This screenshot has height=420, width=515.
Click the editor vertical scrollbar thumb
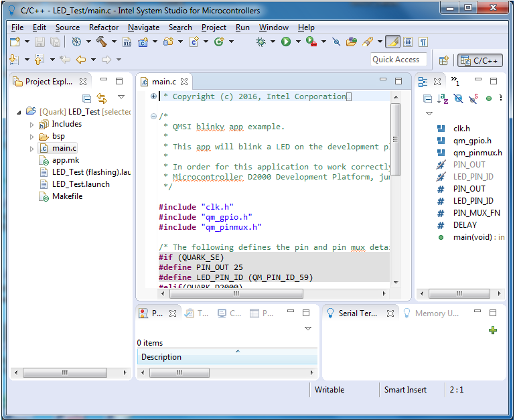point(395,140)
